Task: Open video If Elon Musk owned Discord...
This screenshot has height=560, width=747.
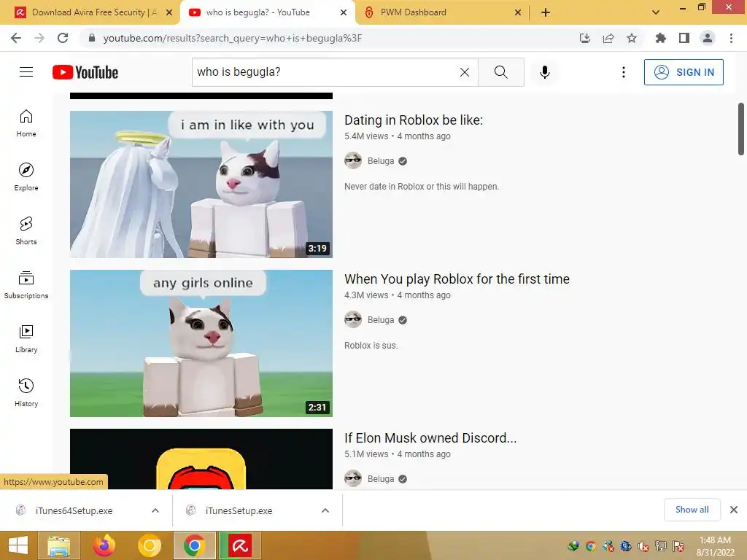Action: click(x=430, y=437)
